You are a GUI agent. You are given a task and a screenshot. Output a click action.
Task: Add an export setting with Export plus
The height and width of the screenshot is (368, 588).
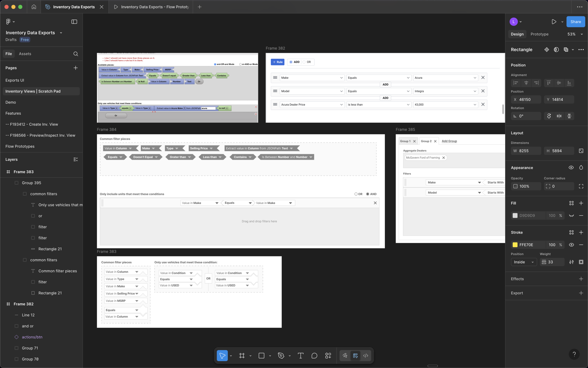pos(581,293)
